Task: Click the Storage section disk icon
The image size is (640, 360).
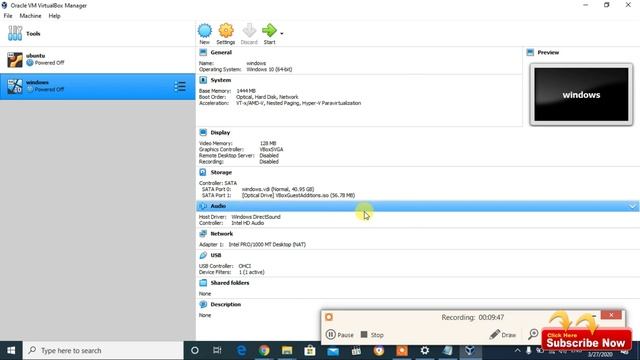Action: pyautogui.click(x=203, y=172)
